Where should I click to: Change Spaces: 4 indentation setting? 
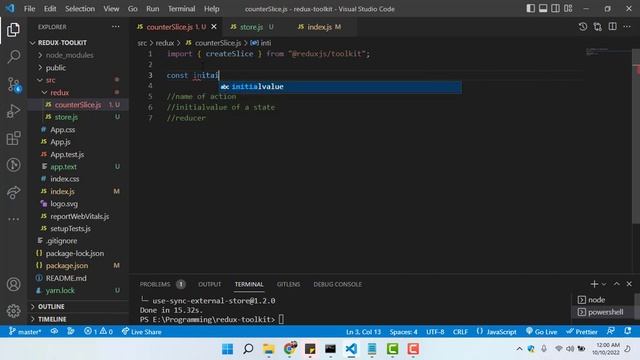coord(403,332)
